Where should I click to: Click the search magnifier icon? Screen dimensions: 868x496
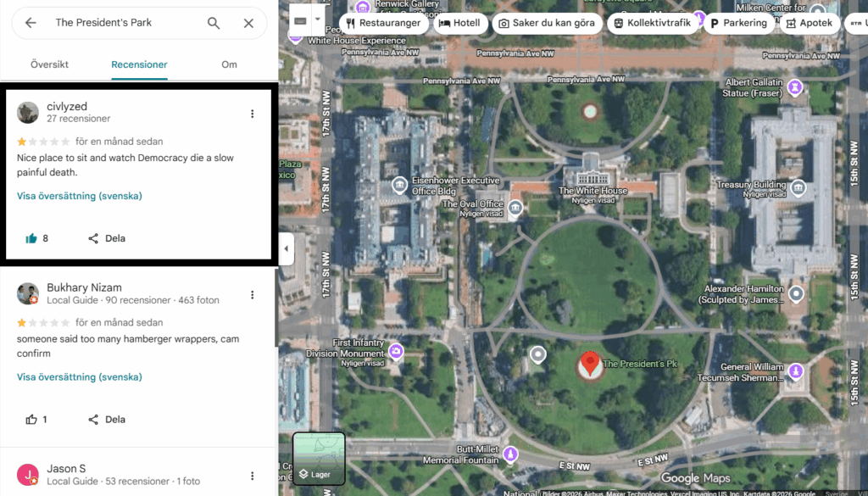[213, 23]
